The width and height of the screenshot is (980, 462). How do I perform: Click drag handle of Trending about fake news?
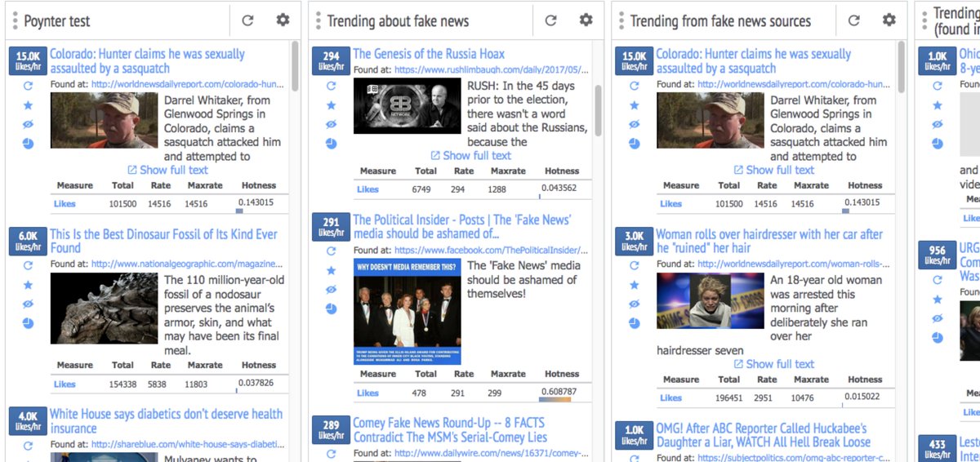318,20
